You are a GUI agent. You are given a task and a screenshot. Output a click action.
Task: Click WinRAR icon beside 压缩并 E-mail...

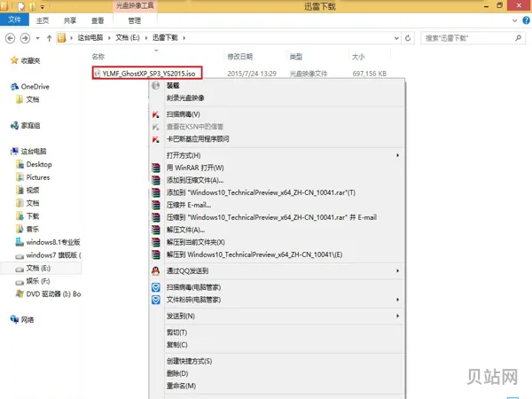click(x=156, y=205)
